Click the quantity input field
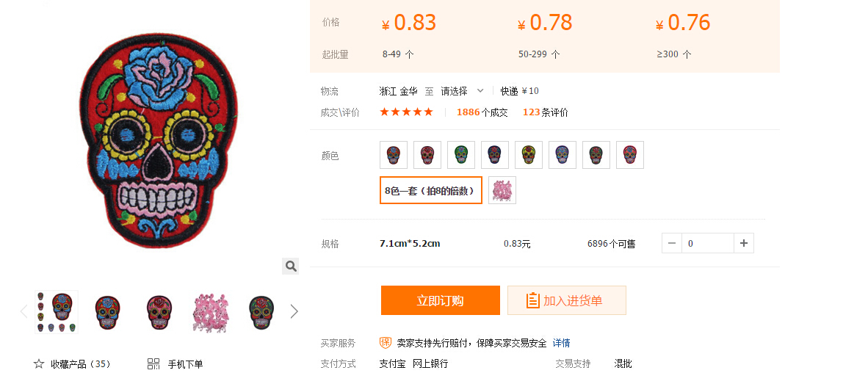Screen dimensions: 868x373 tap(707, 243)
